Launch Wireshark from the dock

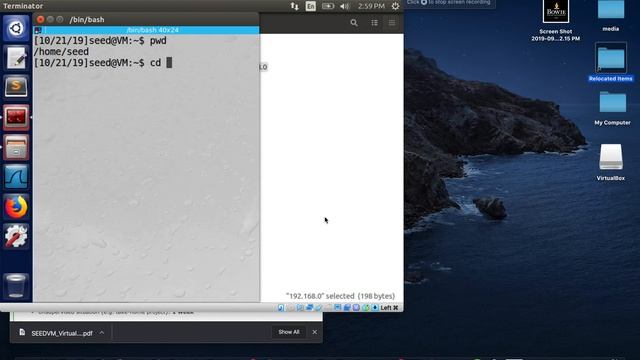16,177
